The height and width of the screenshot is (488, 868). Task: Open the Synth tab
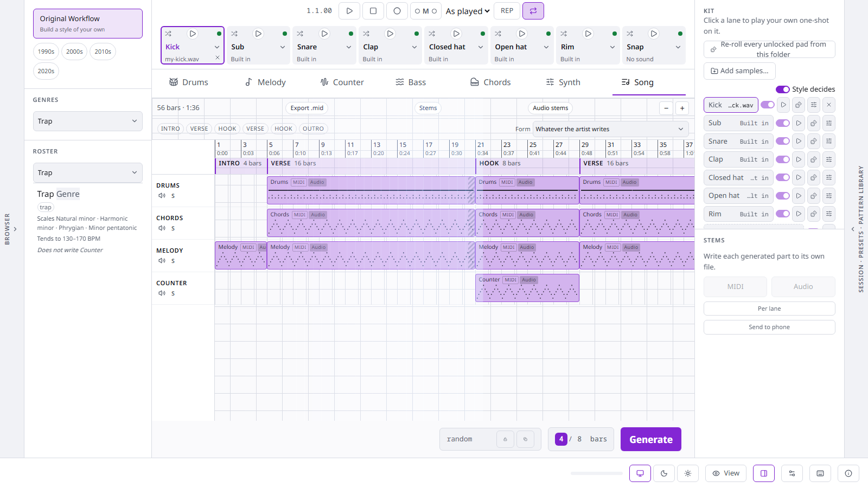563,82
